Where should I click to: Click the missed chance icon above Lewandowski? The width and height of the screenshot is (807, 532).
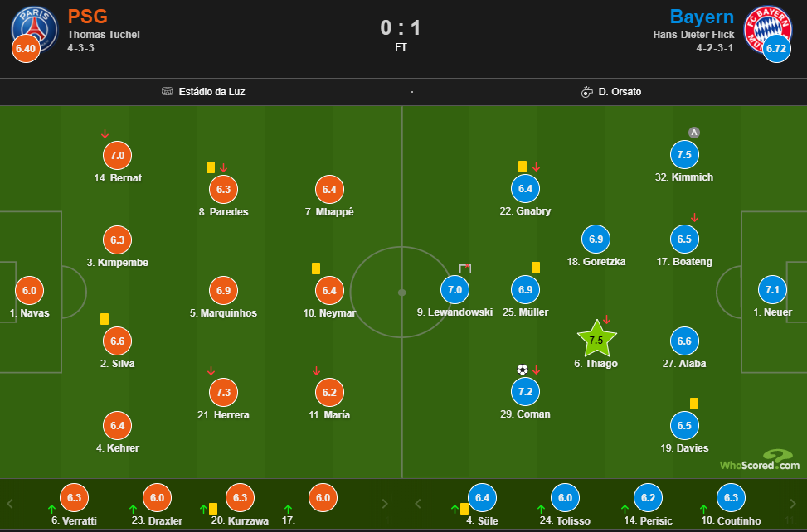(x=465, y=268)
